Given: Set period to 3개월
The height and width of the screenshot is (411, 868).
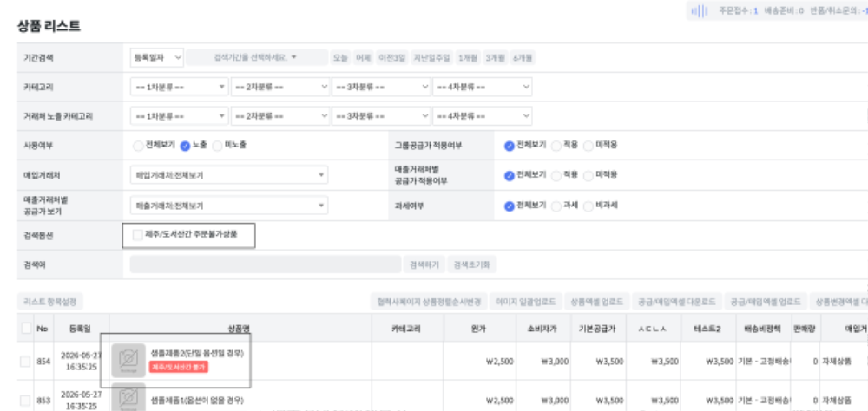Looking at the screenshot, I should (x=496, y=57).
